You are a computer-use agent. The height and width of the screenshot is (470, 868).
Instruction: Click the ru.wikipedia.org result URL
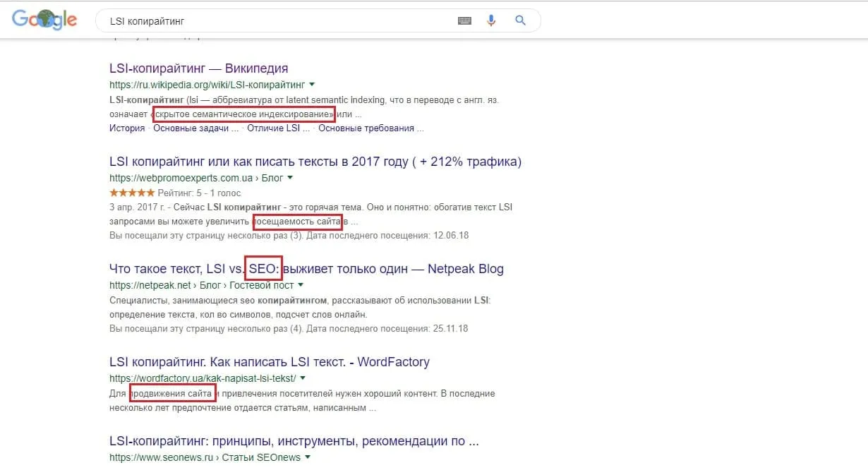207,85
